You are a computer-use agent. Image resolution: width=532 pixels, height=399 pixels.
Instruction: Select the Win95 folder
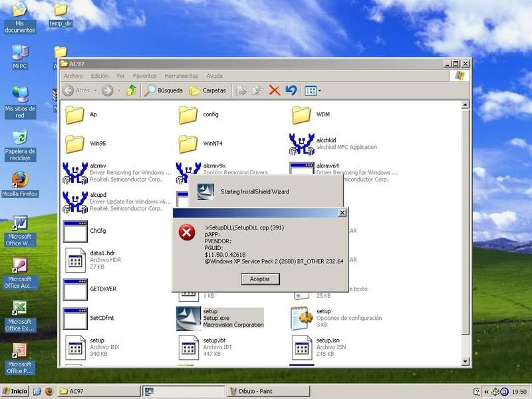tap(86, 144)
